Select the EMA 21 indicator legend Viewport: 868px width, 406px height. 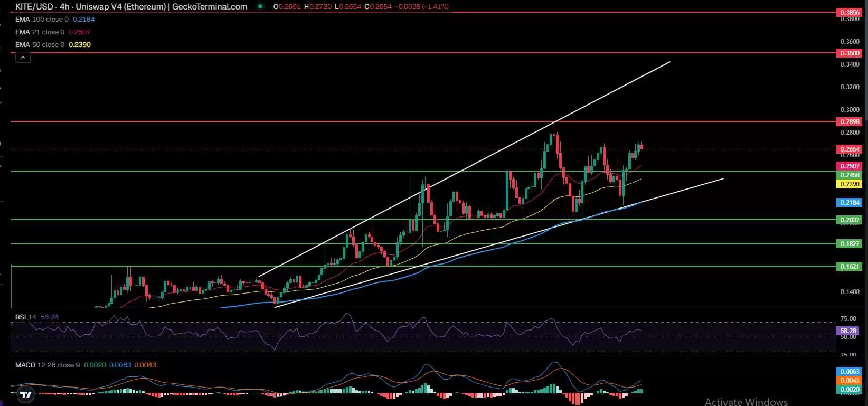pos(40,32)
